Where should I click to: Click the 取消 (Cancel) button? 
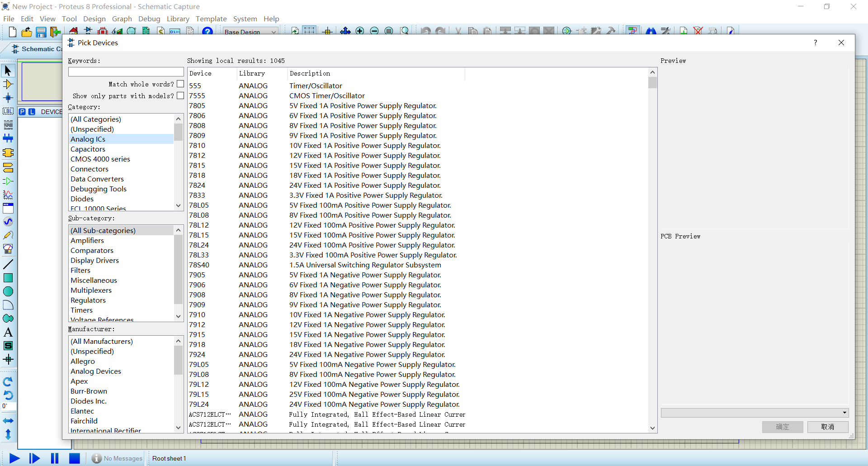pos(828,427)
